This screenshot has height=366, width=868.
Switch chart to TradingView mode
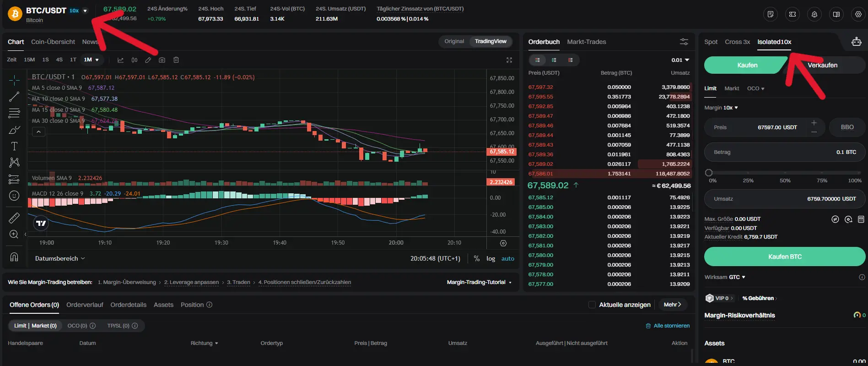coord(491,42)
